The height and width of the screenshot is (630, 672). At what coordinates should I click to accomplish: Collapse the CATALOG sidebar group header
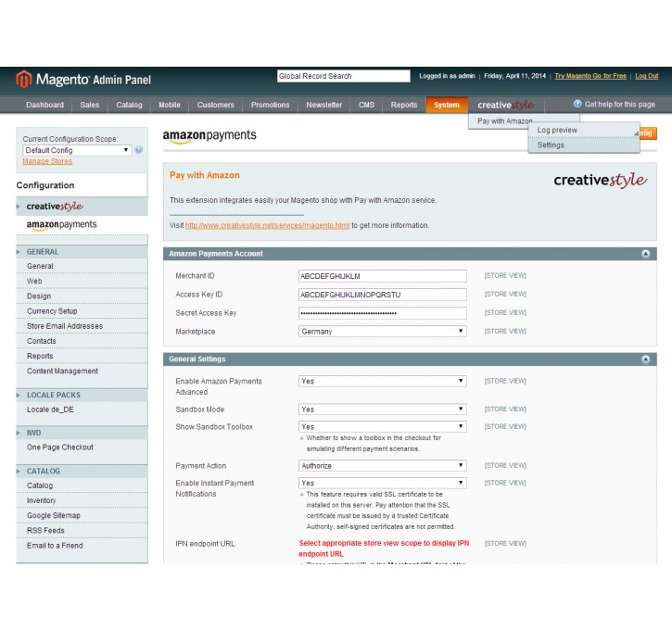82,471
